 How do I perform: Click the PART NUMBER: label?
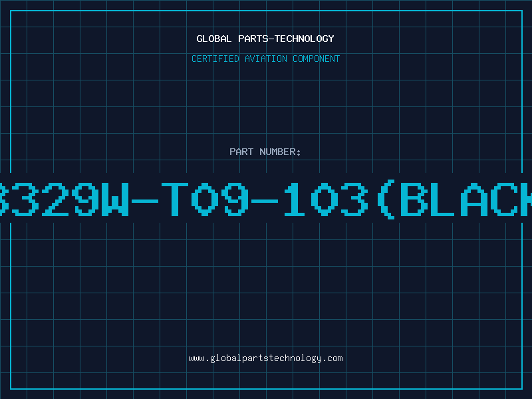click(x=265, y=152)
